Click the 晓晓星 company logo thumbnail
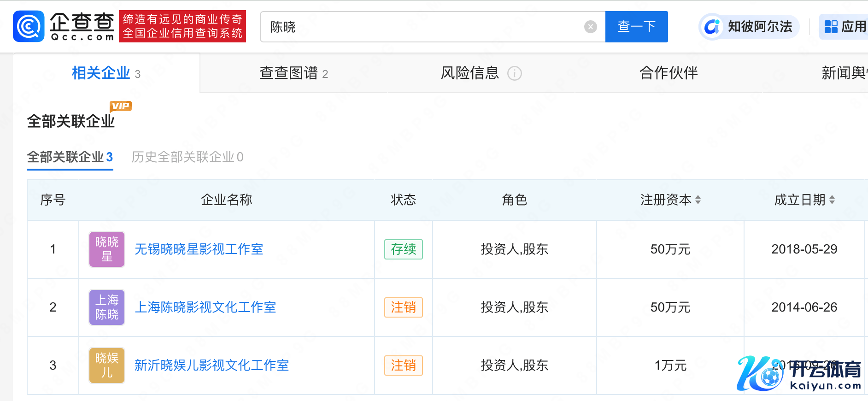The height and width of the screenshot is (401, 868). tap(107, 249)
